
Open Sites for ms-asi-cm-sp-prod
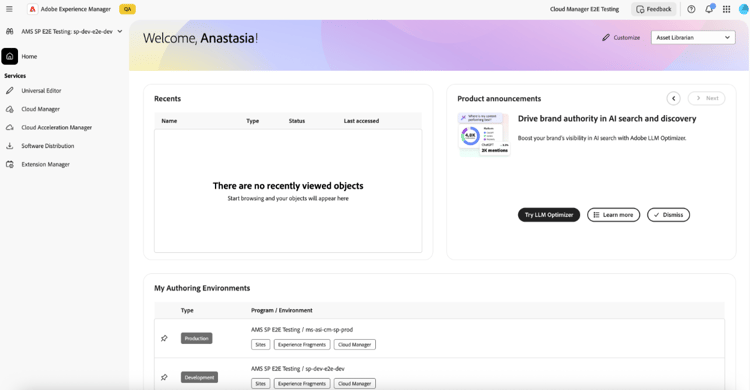click(261, 345)
